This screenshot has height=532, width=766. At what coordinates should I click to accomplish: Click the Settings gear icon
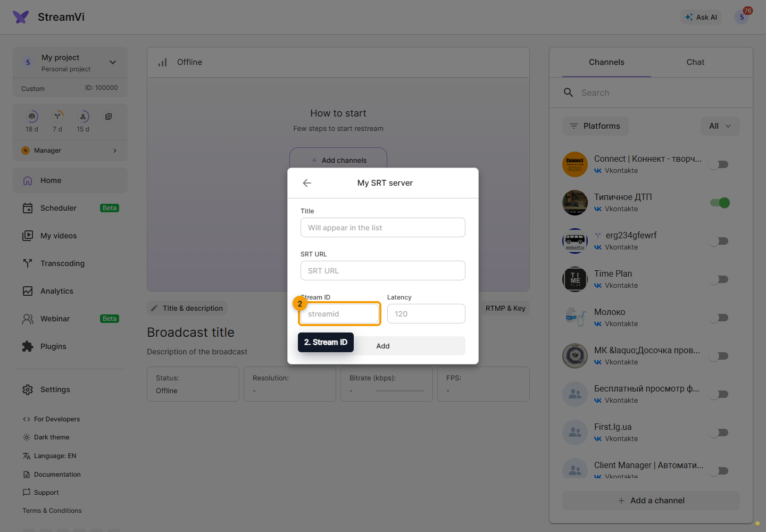[x=28, y=389]
